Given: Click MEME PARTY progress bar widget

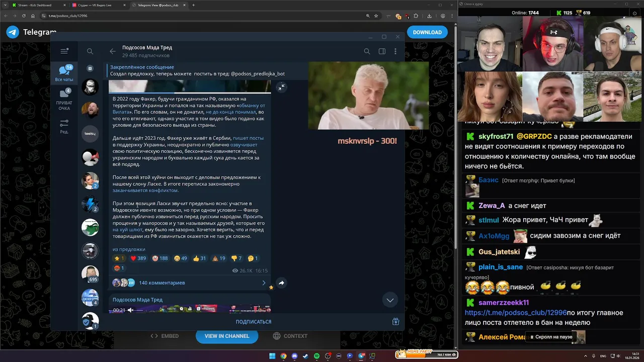Looking at the screenshot, I should click(x=427, y=354).
